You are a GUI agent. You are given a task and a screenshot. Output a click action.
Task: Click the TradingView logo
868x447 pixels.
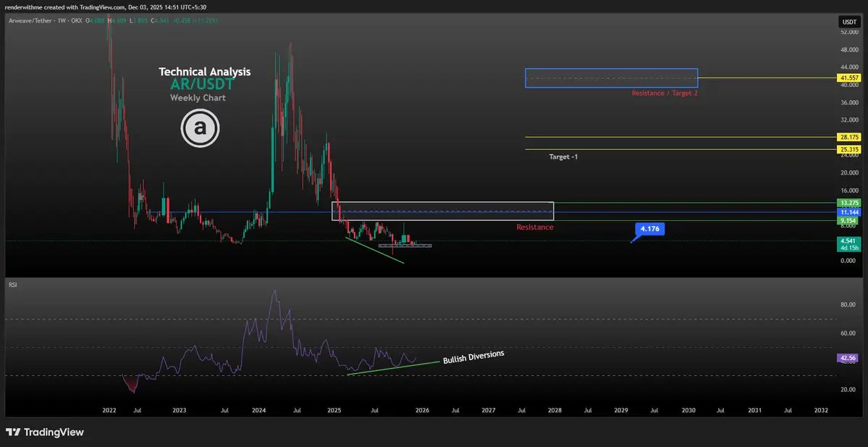pyautogui.click(x=45, y=432)
